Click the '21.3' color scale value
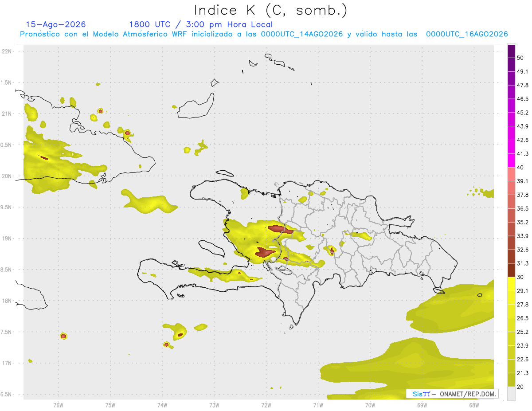The height and width of the screenshot is (411, 532). (x=522, y=373)
